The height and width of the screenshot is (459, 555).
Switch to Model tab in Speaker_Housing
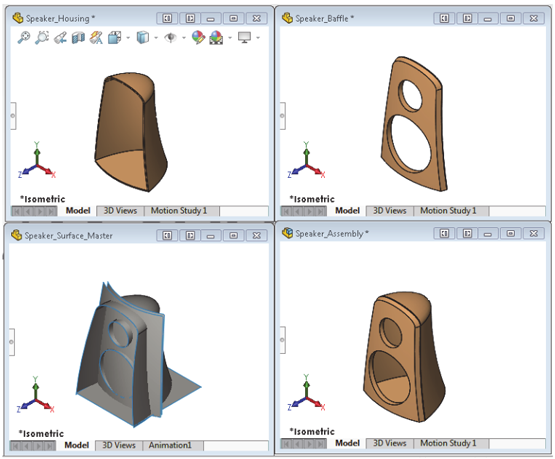78,211
